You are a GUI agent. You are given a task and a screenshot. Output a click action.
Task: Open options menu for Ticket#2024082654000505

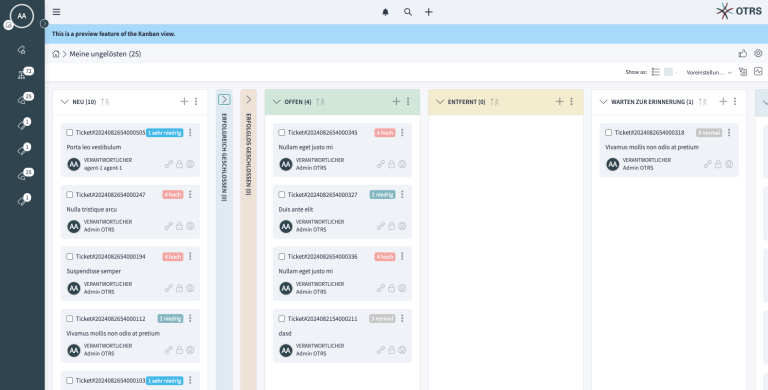click(x=190, y=133)
